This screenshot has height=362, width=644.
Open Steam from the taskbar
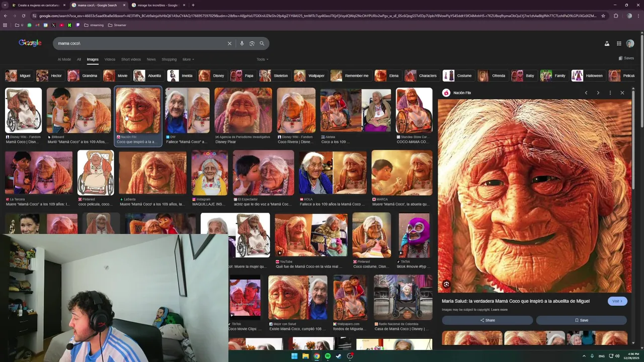pos(339,356)
